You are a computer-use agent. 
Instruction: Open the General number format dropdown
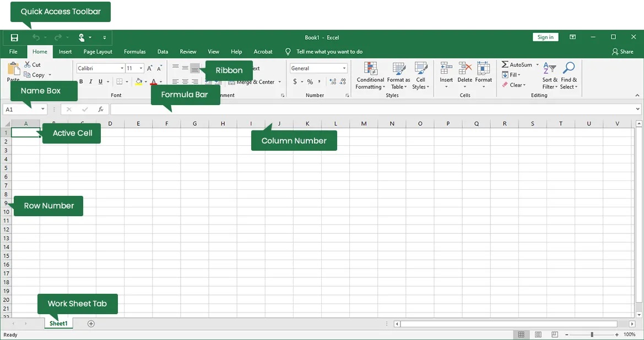pos(344,69)
